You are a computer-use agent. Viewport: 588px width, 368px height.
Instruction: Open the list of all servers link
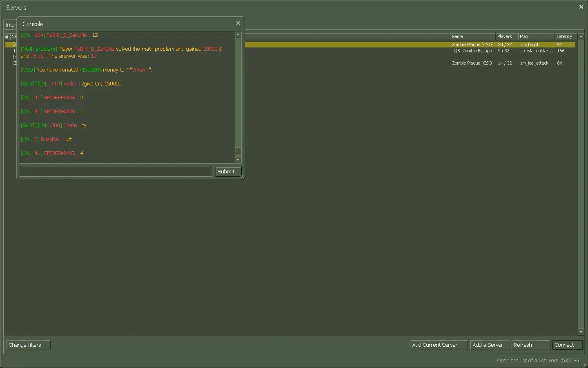(x=538, y=361)
